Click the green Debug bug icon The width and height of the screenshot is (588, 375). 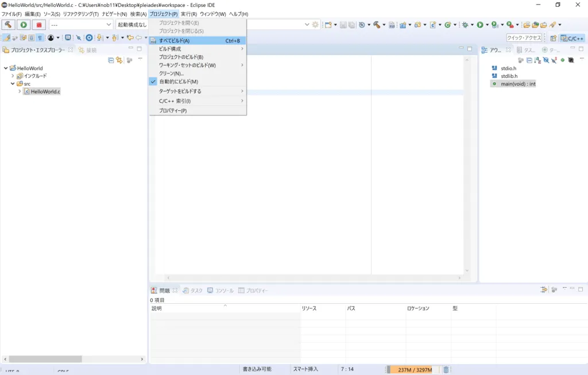(465, 25)
